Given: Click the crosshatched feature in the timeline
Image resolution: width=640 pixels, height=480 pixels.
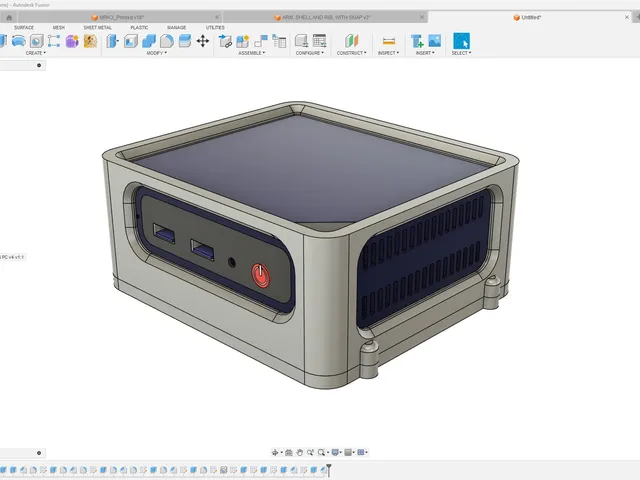Looking at the screenshot, I should (x=223, y=470).
